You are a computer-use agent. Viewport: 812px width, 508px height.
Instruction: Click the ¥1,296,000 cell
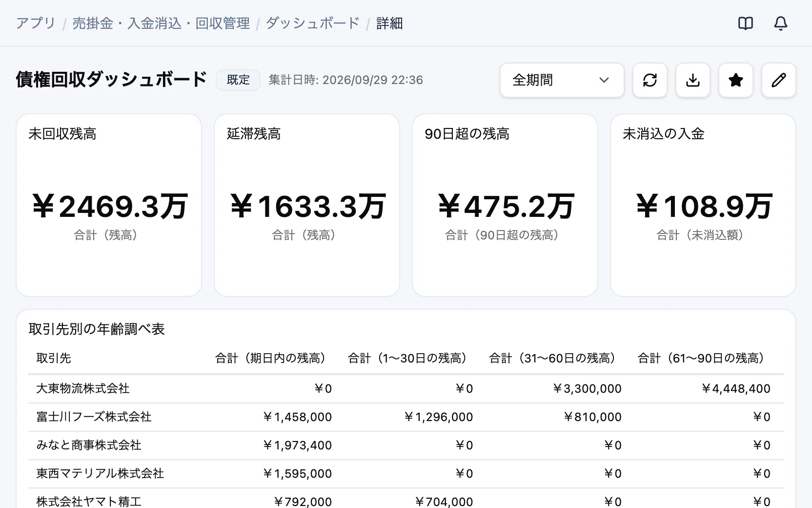tap(439, 417)
